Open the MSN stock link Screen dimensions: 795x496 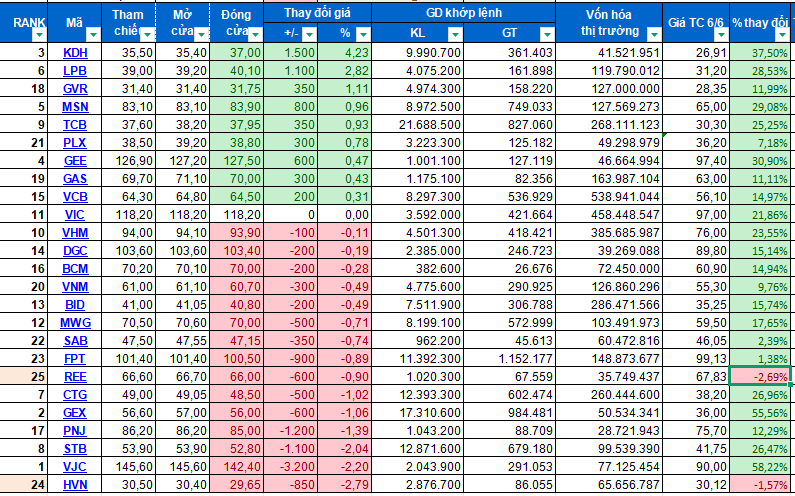[75, 107]
